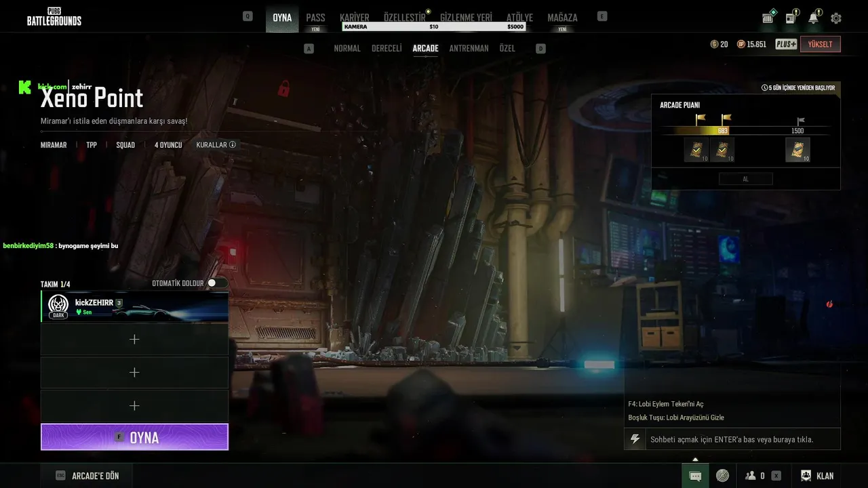Screen dimensions: 868x488
Task: Click the first gold flag milestone
Action: point(701,119)
